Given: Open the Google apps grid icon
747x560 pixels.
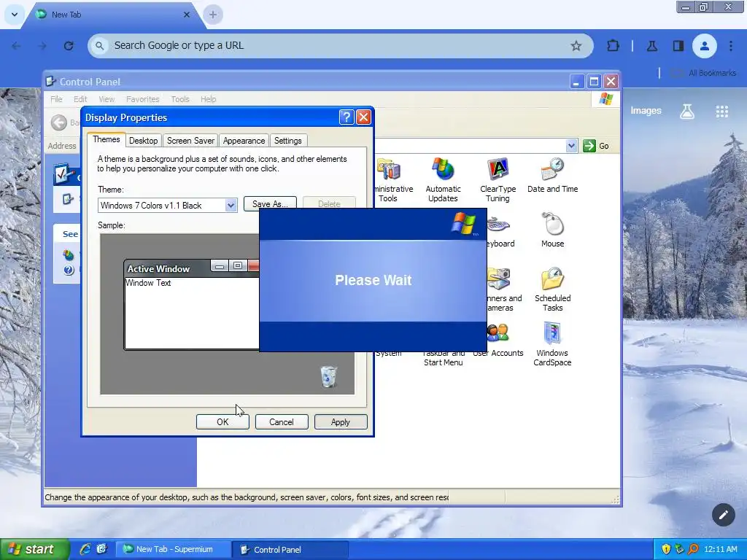Looking at the screenshot, I should pos(721,112).
